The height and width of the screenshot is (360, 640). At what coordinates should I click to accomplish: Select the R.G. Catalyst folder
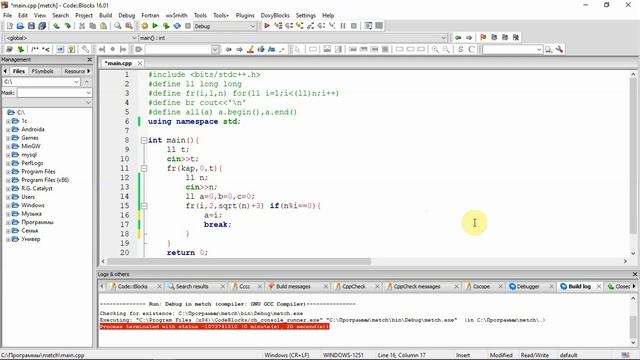click(37, 189)
